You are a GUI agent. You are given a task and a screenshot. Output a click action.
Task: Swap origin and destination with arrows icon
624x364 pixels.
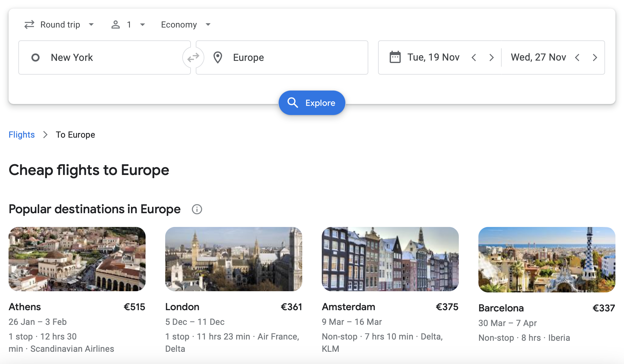click(193, 58)
